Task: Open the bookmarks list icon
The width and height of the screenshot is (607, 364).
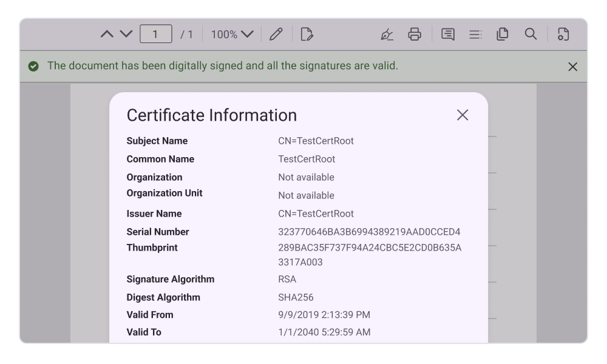Action: [475, 35]
